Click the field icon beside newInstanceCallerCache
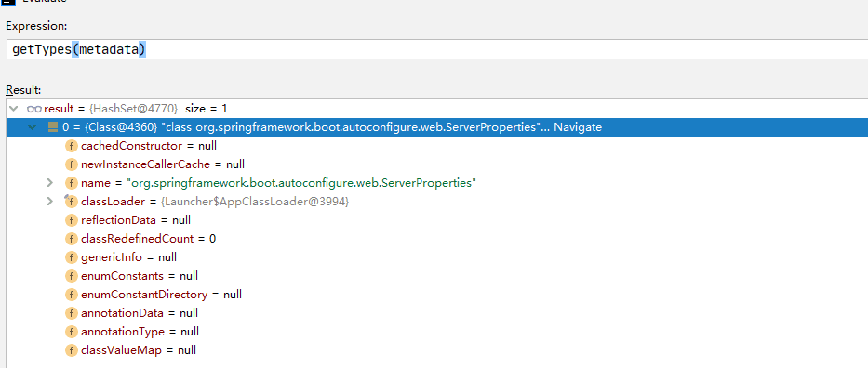Image resolution: width=868 pixels, height=368 pixels. click(72, 164)
